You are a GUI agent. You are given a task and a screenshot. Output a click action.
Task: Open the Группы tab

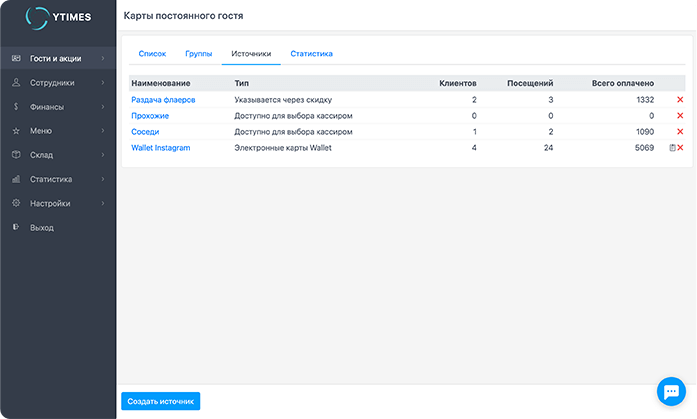[198, 53]
